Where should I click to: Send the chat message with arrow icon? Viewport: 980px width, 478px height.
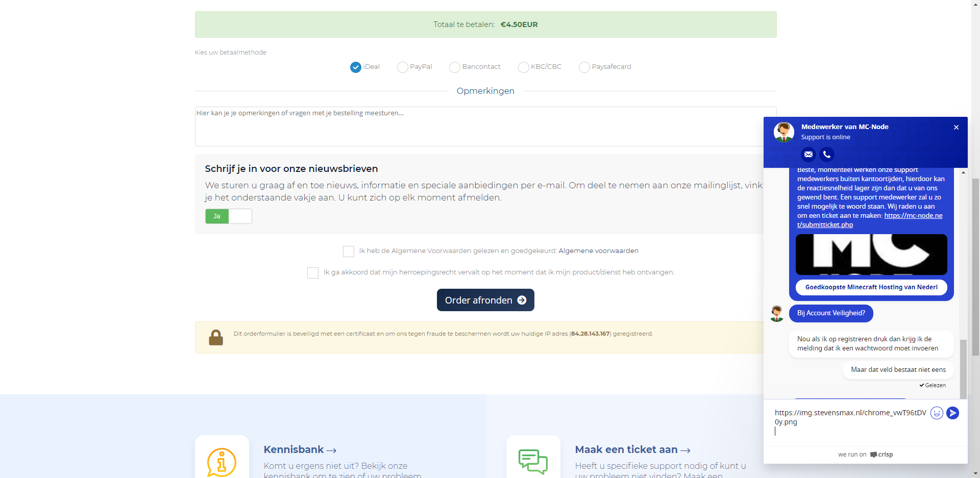[952, 413]
